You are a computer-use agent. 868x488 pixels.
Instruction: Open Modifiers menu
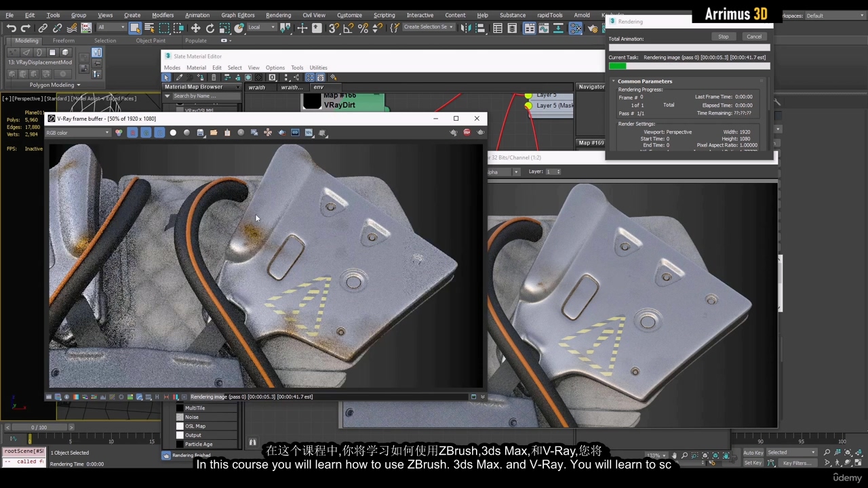(163, 15)
